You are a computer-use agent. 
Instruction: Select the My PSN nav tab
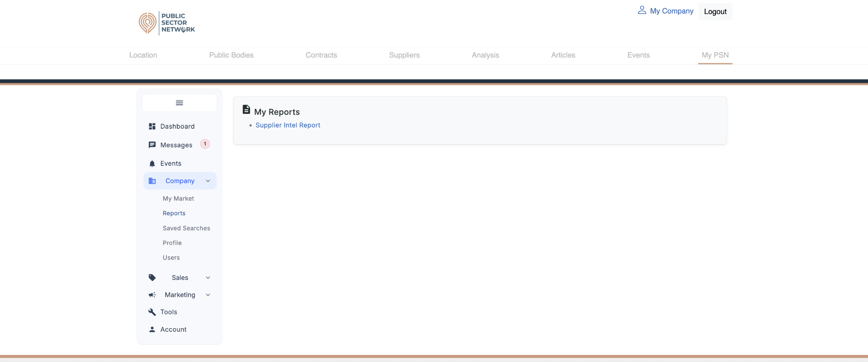pos(715,55)
